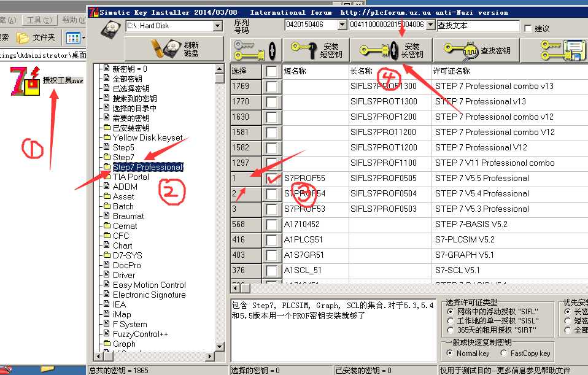This screenshot has height=375, width=588.
Task: Check the box for A1PLCS51 row
Action: [271, 241]
